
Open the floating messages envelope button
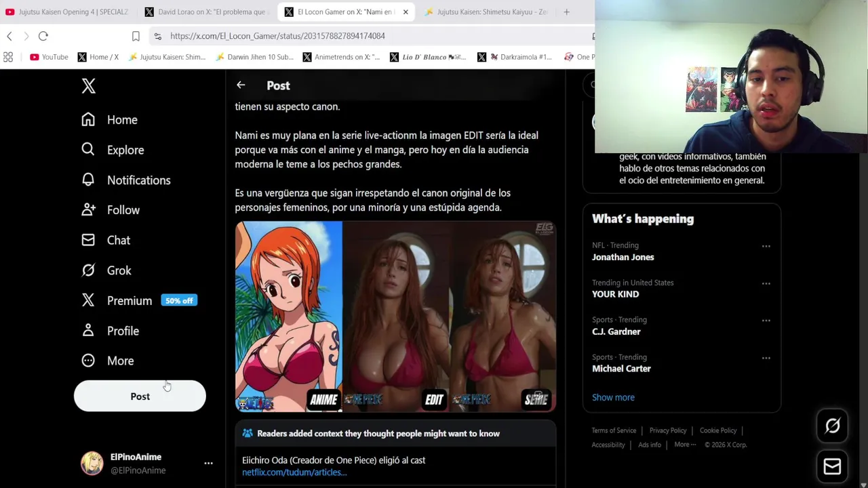click(832, 466)
